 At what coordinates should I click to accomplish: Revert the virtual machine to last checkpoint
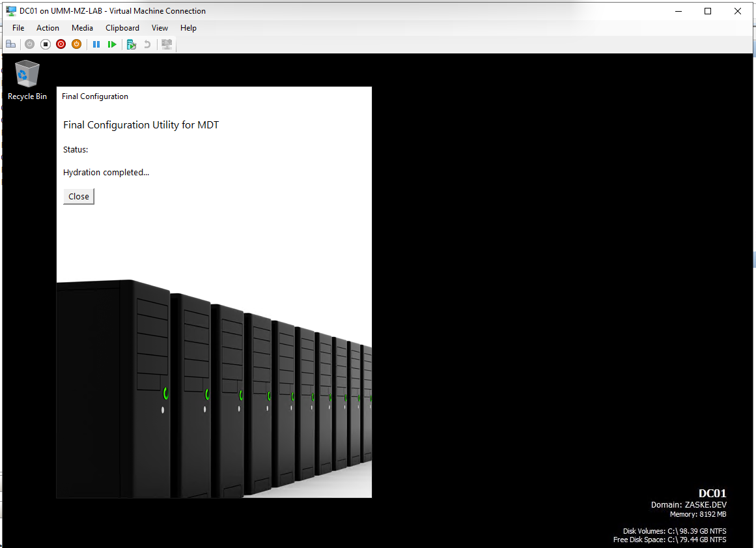[x=147, y=44]
